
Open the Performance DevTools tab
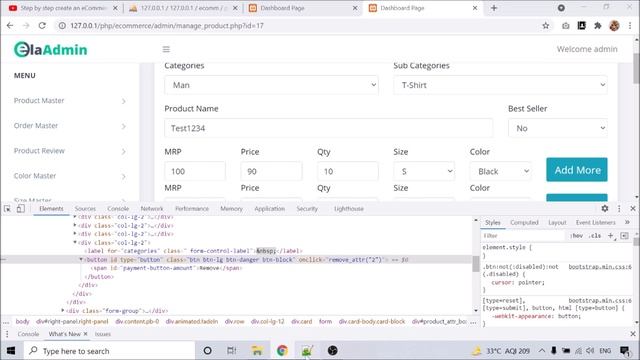[x=192, y=209]
